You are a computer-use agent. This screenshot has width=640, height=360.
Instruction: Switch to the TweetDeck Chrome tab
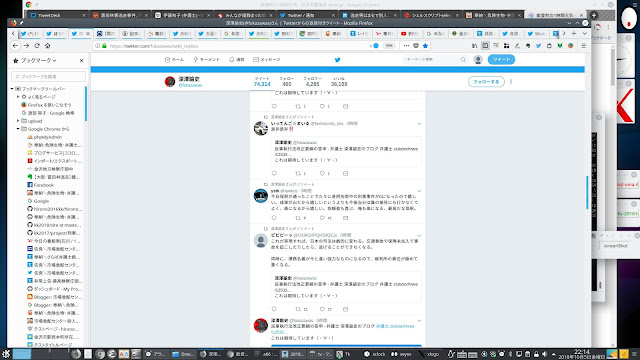pos(57,15)
